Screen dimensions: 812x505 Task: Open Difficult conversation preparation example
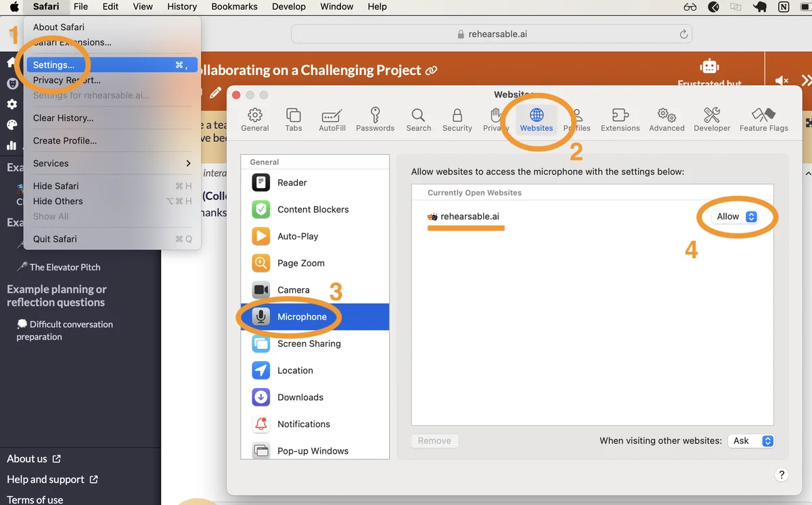click(x=65, y=331)
